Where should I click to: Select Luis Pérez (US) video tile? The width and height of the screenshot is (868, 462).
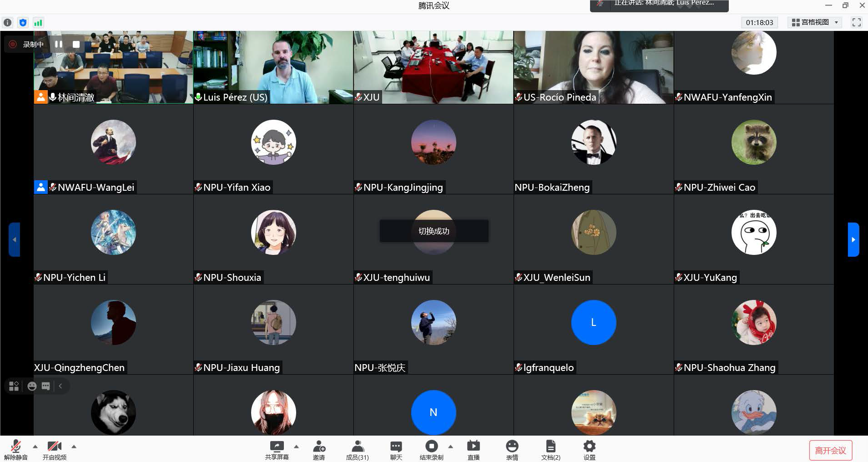click(x=273, y=67)
